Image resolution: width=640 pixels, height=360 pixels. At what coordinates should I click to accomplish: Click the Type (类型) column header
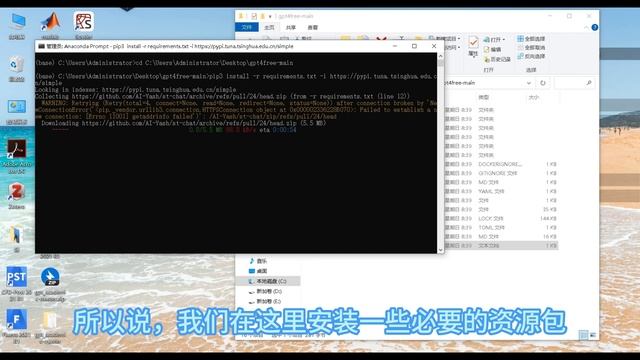[484, 97]
